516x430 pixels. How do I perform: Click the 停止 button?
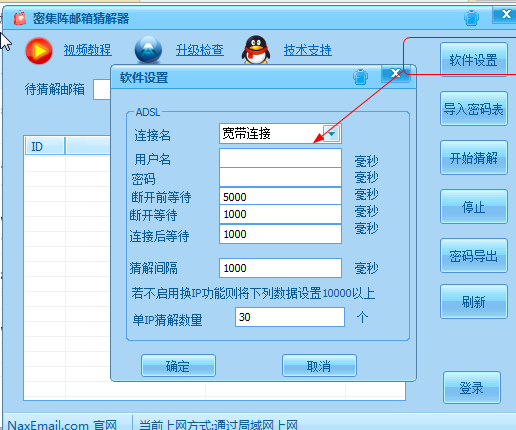[474, 207]
